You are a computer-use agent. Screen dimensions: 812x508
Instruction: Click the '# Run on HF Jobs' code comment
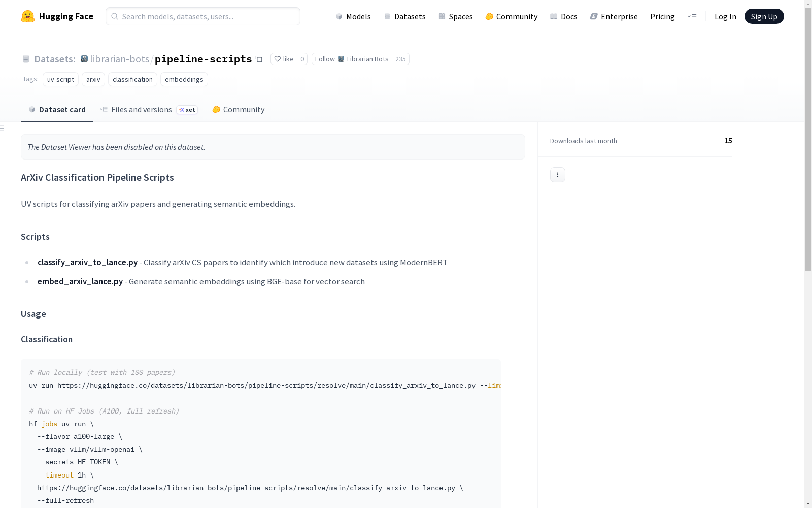click(104, 411)
